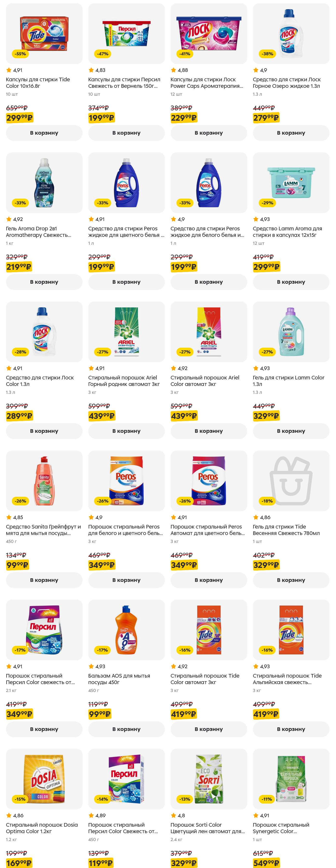Screen dimensions: 336x868
Task: Click the Persil Color powder product image
Action: tap(44, 630)
